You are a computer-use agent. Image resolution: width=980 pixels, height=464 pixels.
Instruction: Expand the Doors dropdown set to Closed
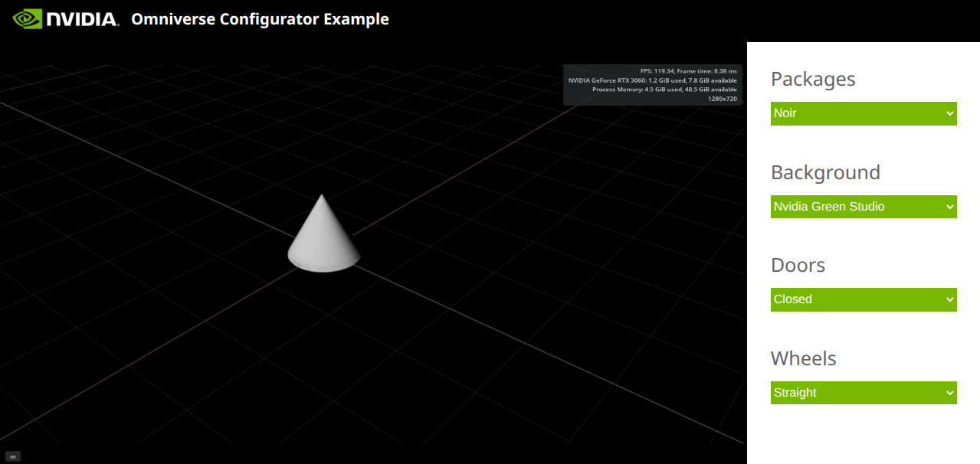tap(864, 299)
